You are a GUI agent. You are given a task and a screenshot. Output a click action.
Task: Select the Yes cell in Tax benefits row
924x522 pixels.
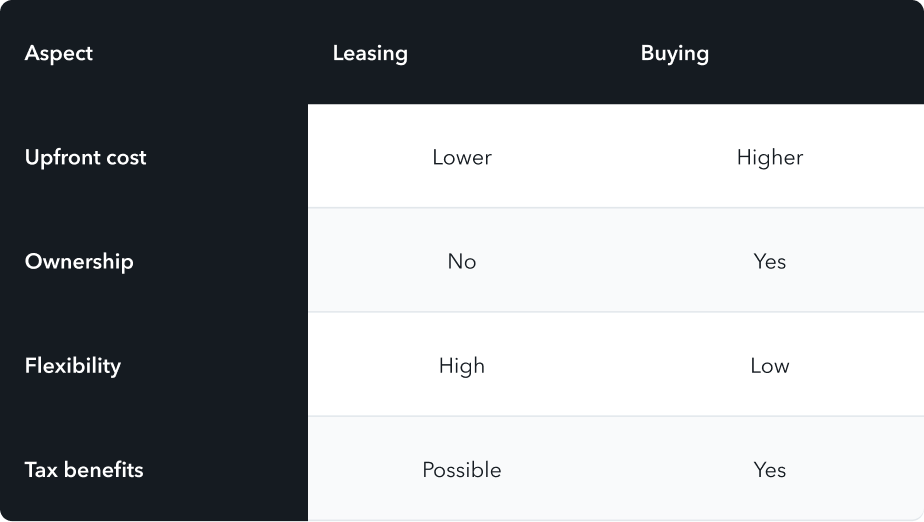(x=770, y=470)
